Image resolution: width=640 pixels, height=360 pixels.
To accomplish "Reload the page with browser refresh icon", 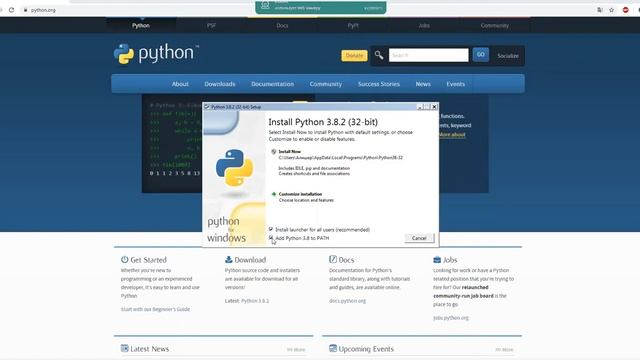I will pos(11,10).
